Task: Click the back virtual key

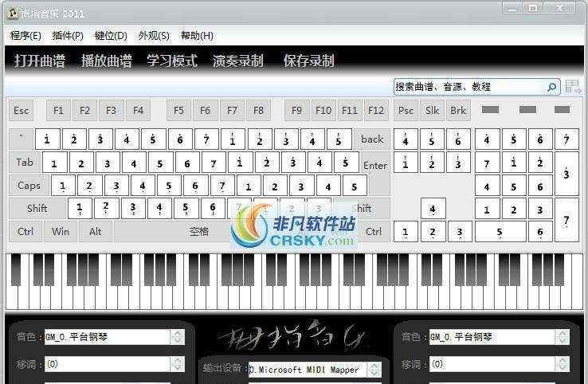Action: click(x=372, y=139)
